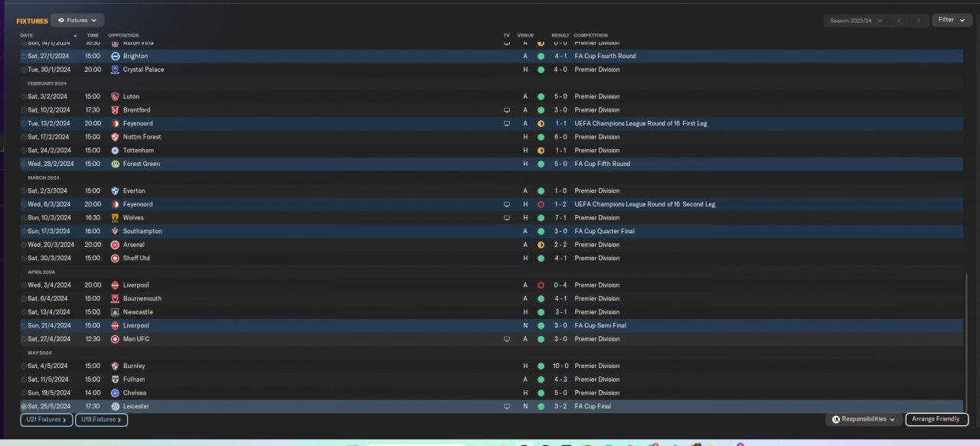
Task: Click the 4 - 3 result against Fulham
Action: point(560,379)
